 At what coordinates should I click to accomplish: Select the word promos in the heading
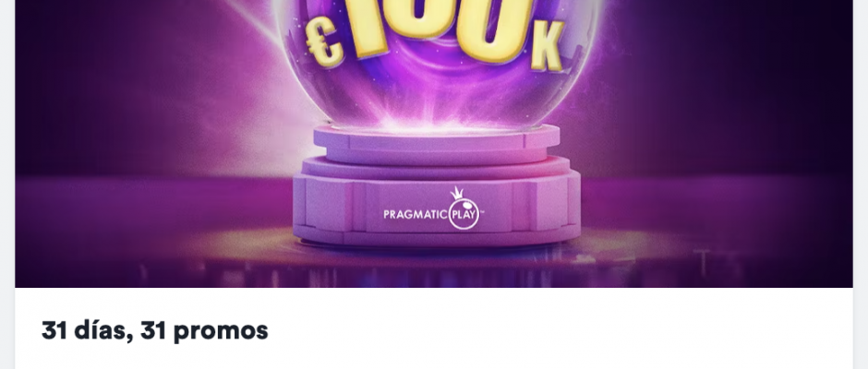coord(221,332)
